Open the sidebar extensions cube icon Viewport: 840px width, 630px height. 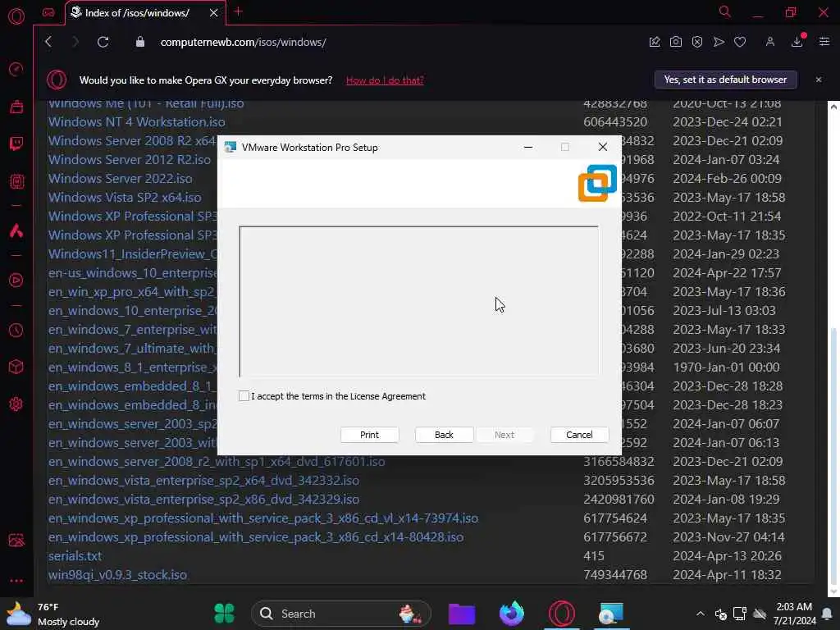click(x=16, y=367)
